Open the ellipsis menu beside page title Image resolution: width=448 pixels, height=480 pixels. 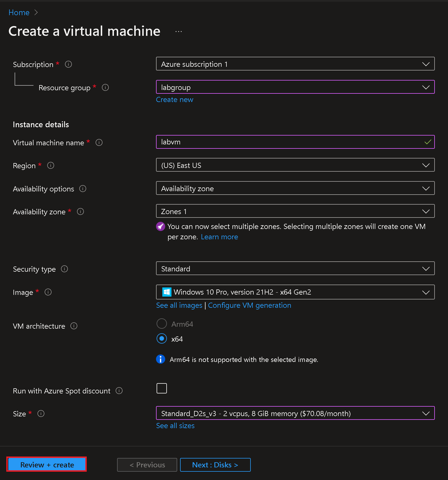tap(179, 32)
